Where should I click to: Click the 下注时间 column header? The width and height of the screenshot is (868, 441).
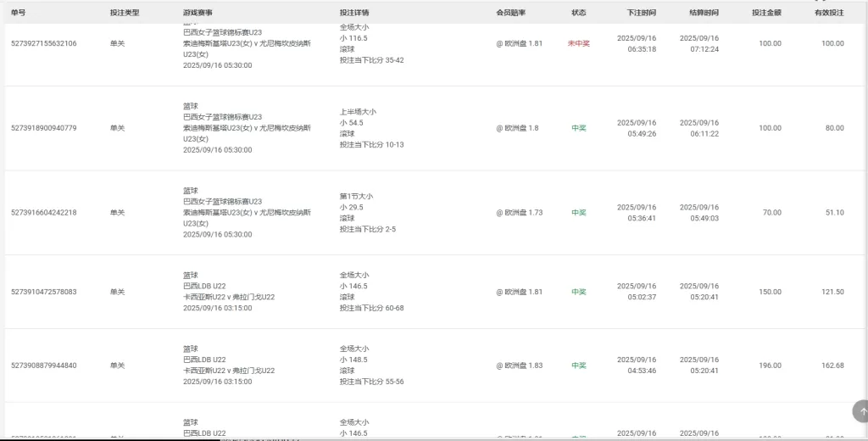pyautogui.click(x=641, y=13)
